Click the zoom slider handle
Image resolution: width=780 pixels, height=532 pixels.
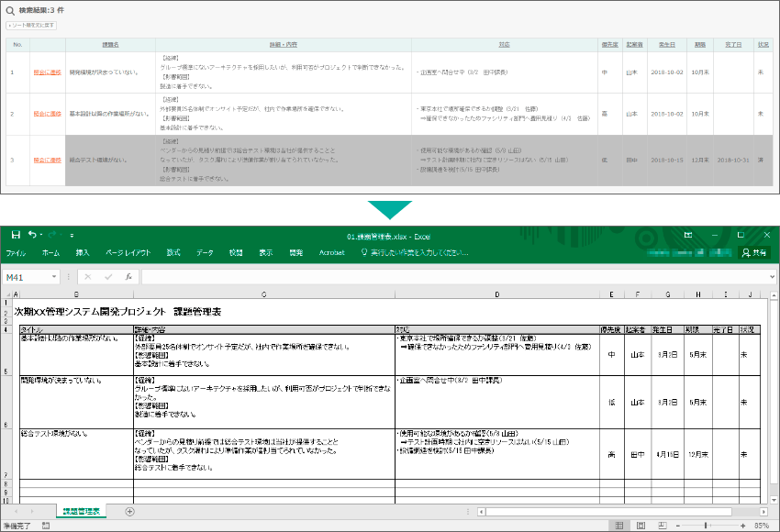pyautogui.click(x=706, y=526)
